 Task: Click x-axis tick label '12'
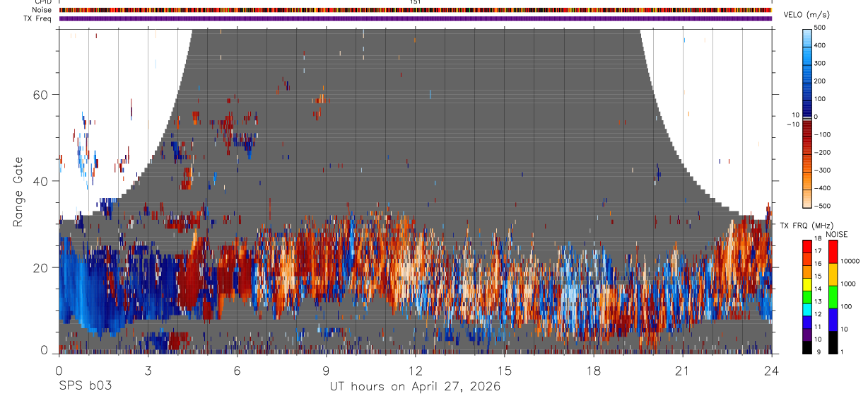click(x=416, y=371)
